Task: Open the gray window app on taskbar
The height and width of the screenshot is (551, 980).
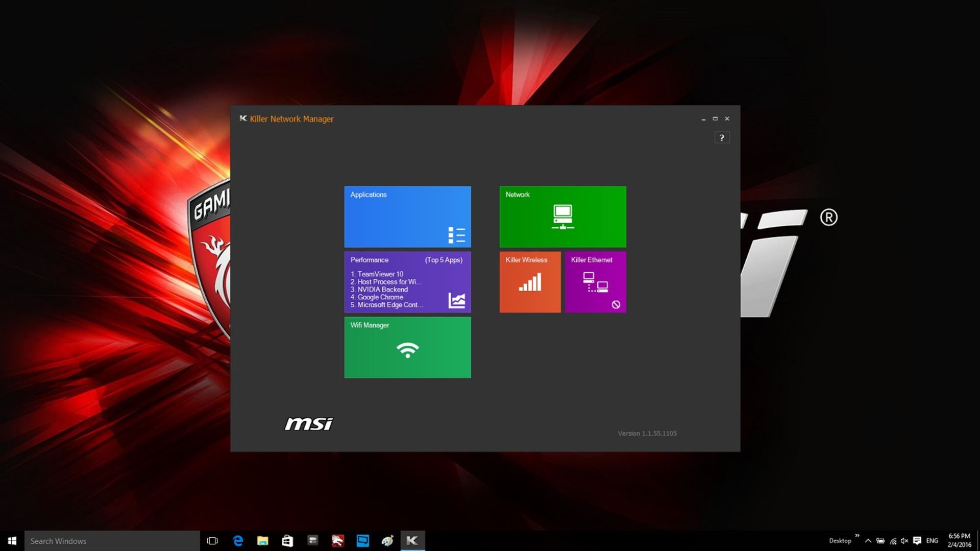Action: pos(312,541)
